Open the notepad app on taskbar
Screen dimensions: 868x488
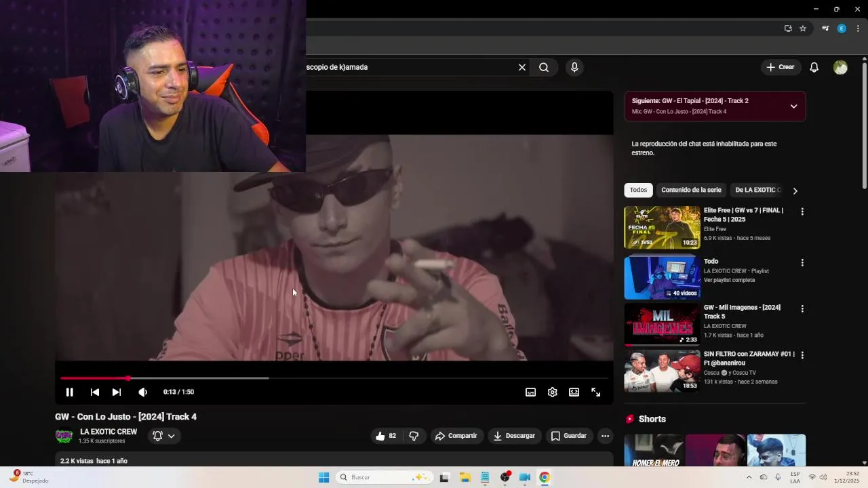485,477
